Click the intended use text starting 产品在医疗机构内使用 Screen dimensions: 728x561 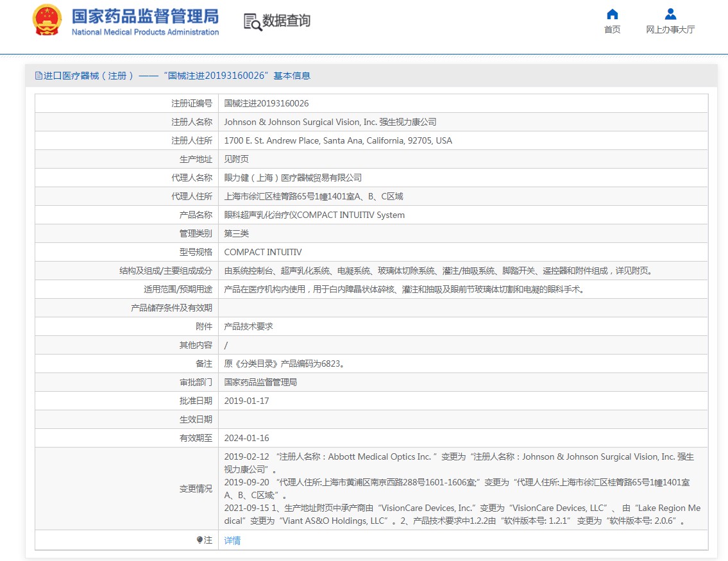405,289
